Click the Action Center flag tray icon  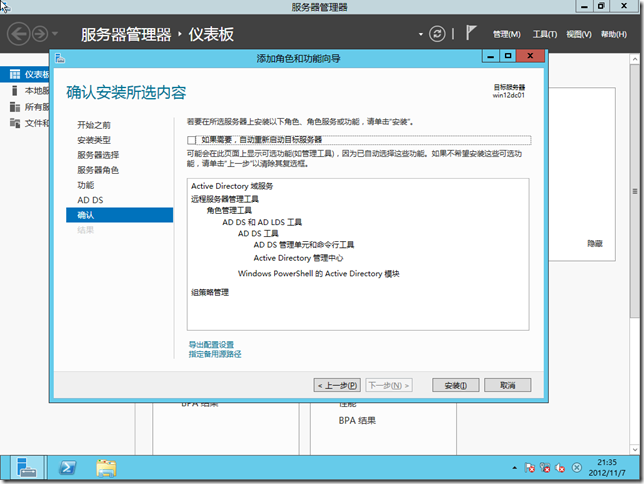pos(529,468)
